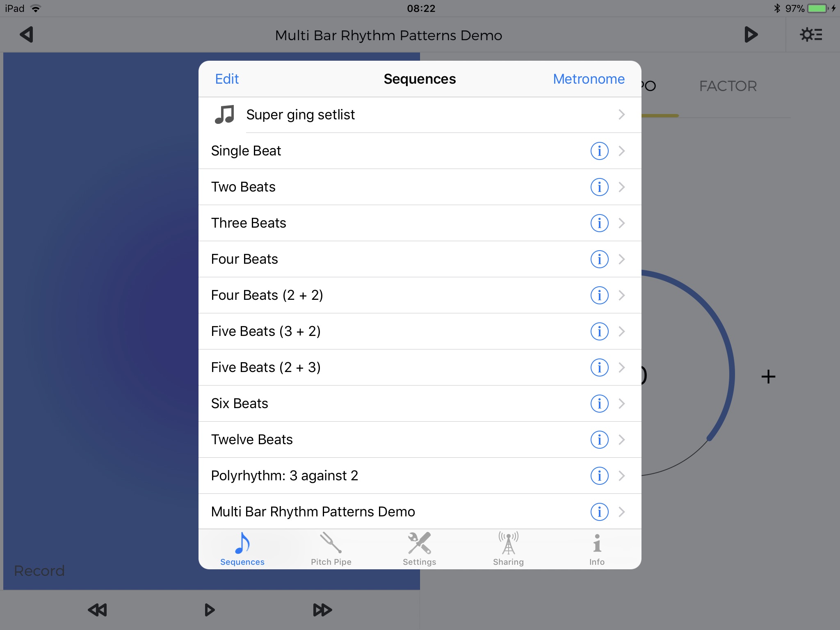Select the Metronome menu option
This screenshot has height=630, width=840.
pos(589,80)
